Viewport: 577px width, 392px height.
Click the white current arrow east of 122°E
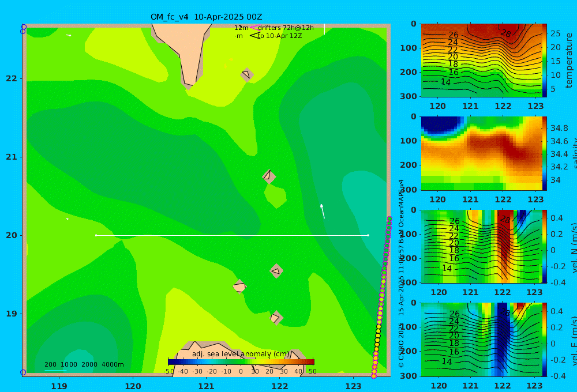[323, 211]
